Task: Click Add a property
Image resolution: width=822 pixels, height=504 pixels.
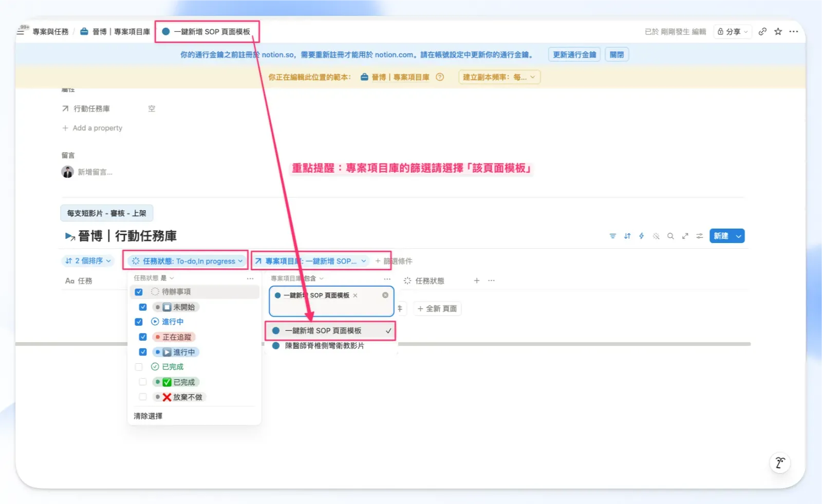Action: pyautogui.click(x=92, y=128)
